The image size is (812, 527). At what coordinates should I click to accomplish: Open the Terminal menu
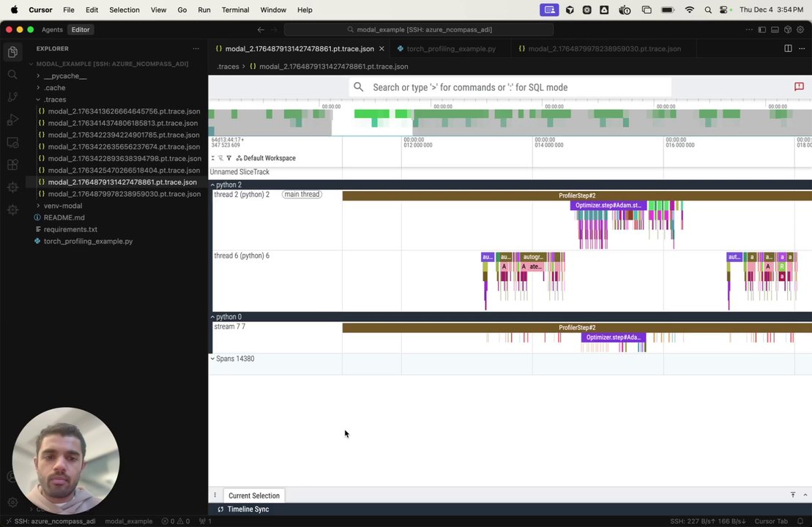tap(235, 10)
